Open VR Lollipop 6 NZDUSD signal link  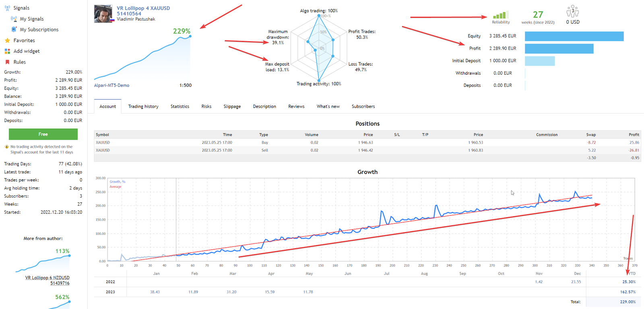[x=47, y=280]
